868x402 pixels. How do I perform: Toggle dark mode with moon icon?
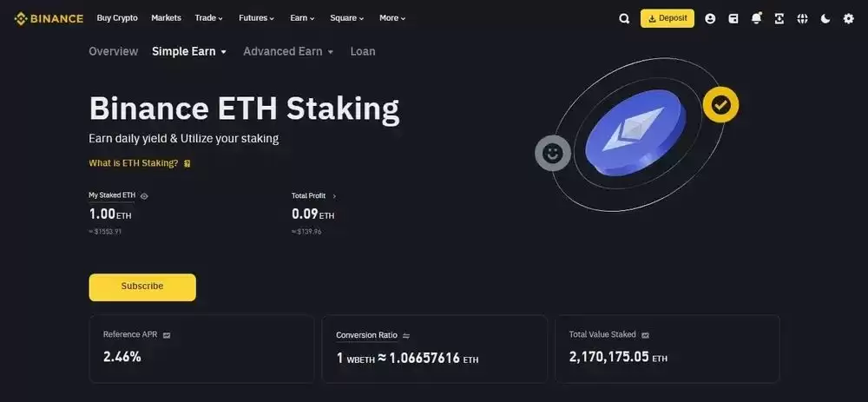coord(825,18)
